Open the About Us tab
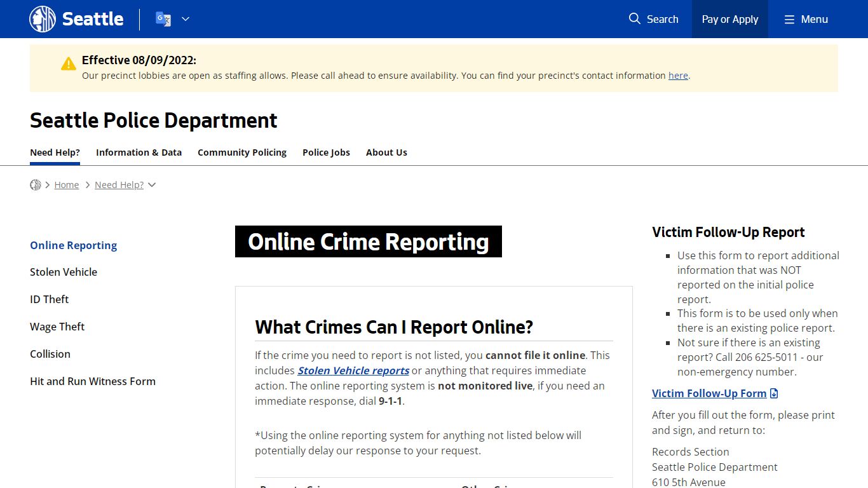This screenshot has width=868, height=488. coord(386,152)
